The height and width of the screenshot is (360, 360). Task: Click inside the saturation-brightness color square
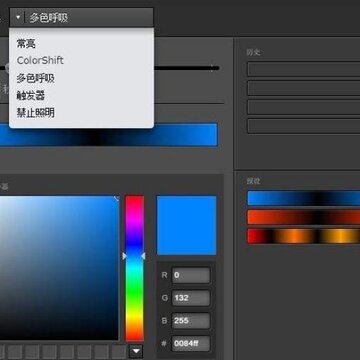[x=59, y=268]
